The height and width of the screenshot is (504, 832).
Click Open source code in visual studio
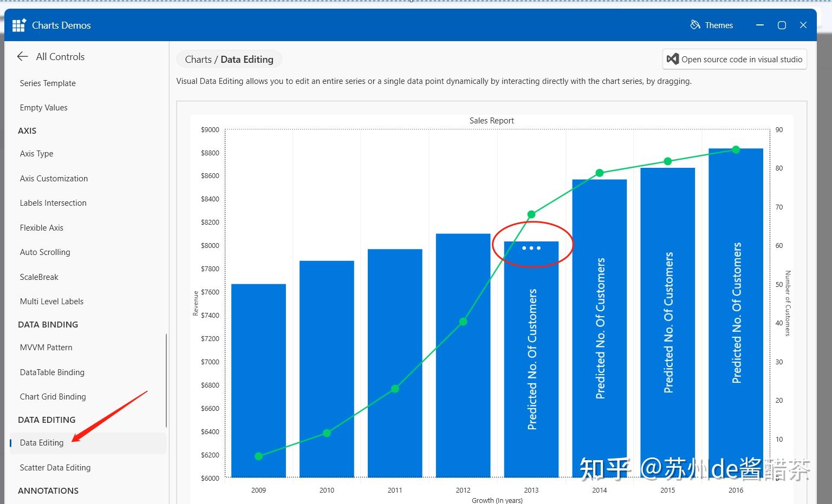pos(734,59)
